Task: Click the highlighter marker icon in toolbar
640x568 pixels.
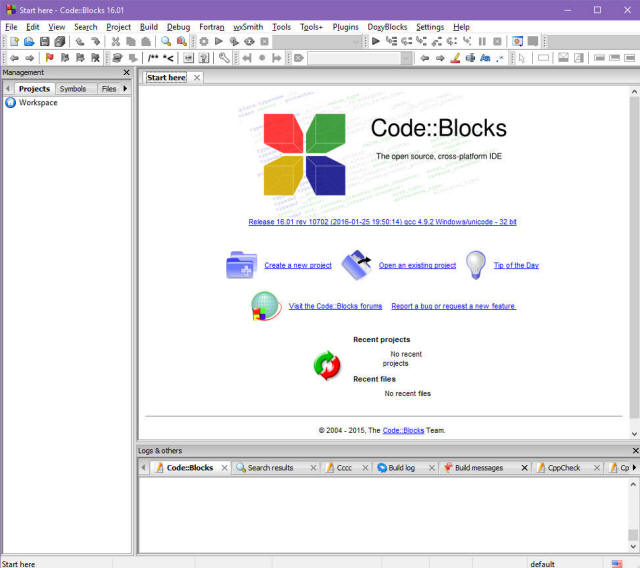Action: click(x=455, y=58)
